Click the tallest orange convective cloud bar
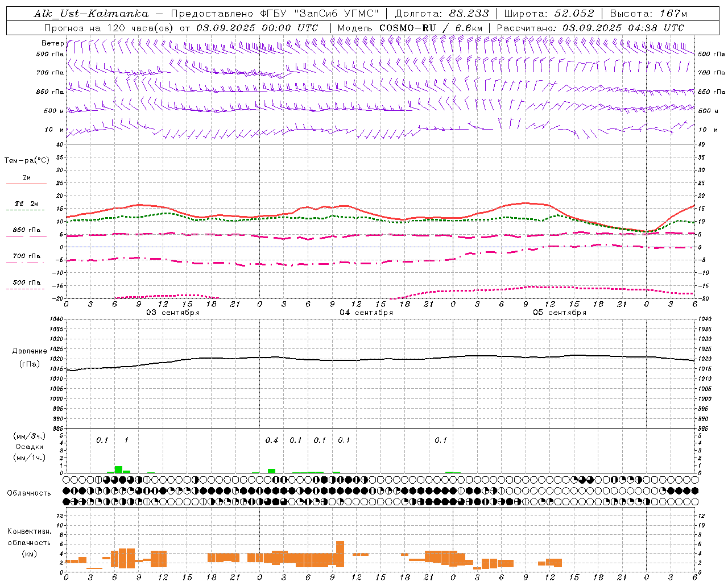The height and width of the screenshot is (582, 728). (340, 554)
